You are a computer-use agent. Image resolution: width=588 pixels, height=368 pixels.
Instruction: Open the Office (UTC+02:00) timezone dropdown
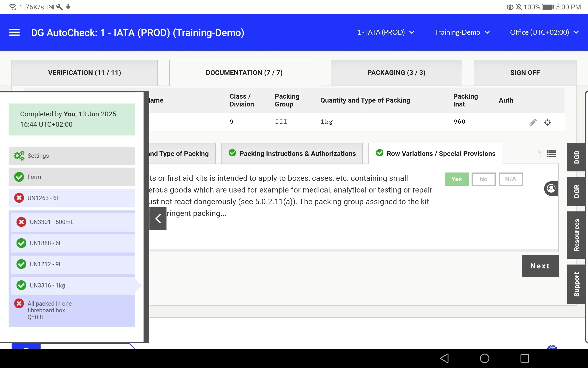coord(544,32)
